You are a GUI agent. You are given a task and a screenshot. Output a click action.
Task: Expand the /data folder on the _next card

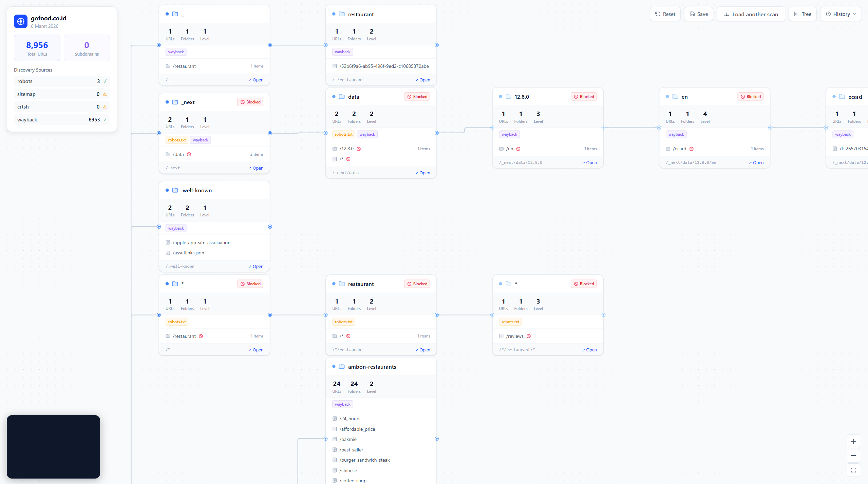pyautogui.click(x=178, y=154)
